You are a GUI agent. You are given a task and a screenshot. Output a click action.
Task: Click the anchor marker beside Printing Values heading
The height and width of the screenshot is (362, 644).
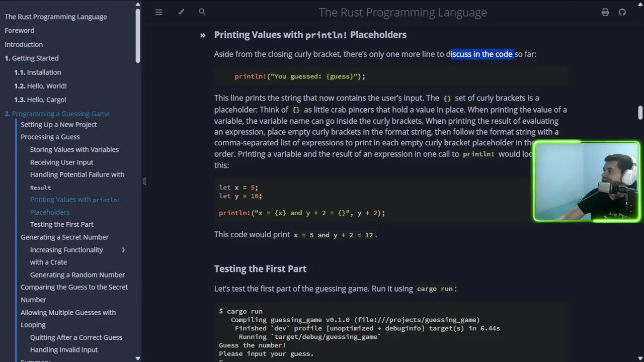click(203, 35)
